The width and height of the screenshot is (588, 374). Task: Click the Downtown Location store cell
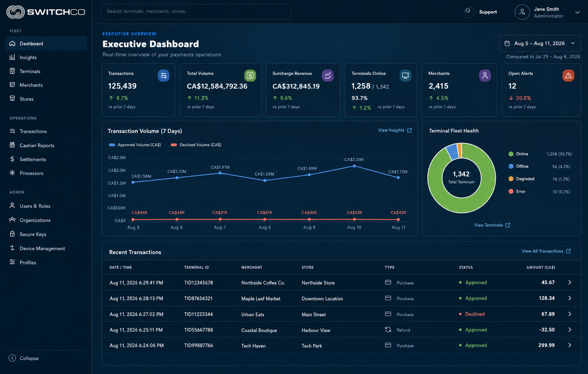pos(322,299)
